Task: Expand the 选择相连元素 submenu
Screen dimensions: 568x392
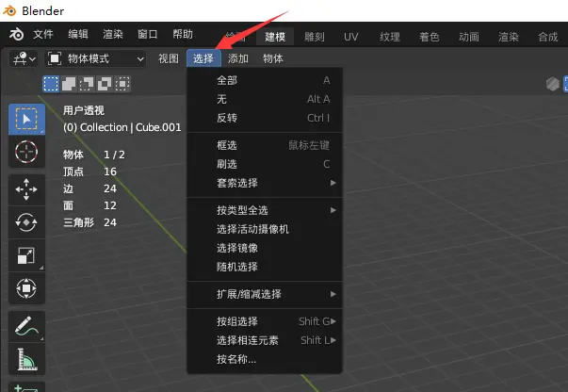Action: (265, 340)
